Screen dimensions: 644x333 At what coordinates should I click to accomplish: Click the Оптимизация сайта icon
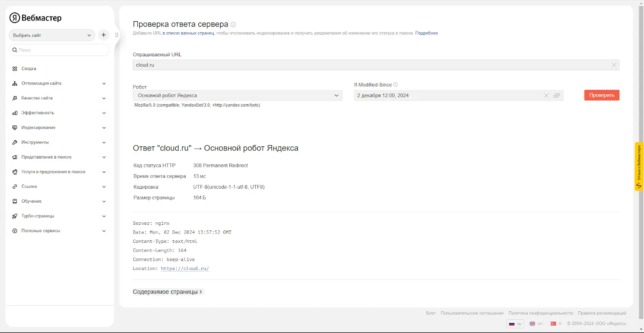coord(15,83)
